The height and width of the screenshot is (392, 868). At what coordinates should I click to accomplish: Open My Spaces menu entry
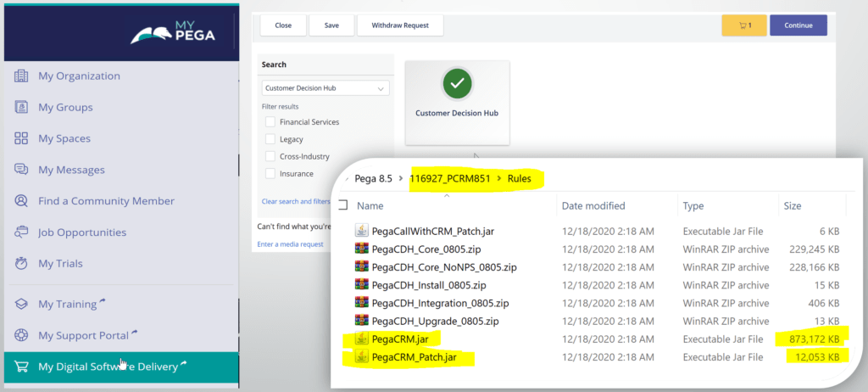pyautogui.click(x=64, y=138)
